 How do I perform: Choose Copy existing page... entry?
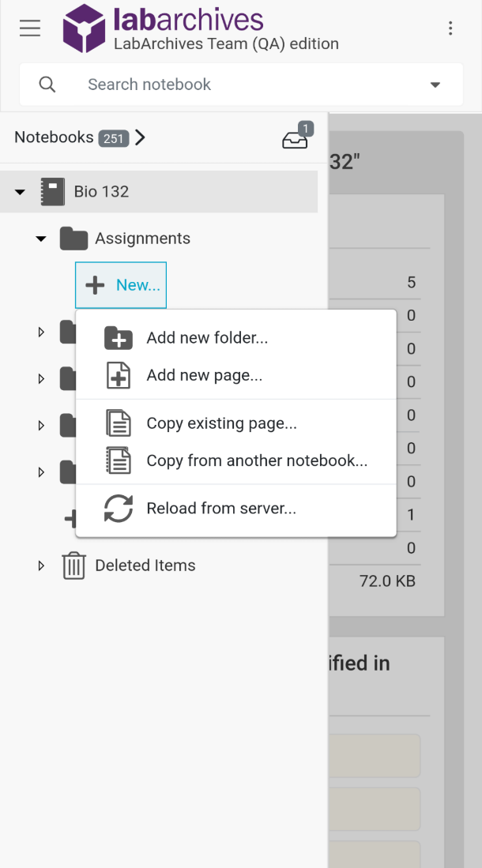(x=236, y=423)
